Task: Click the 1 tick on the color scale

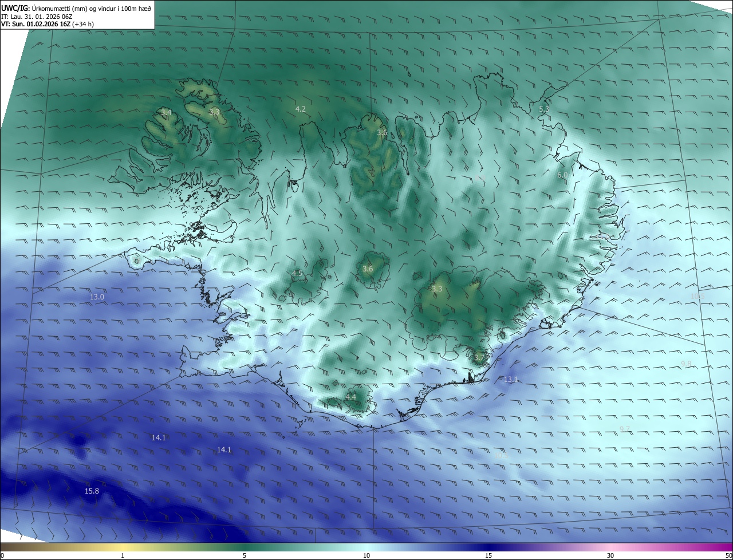Action: pyautogui.click(x=123, y=555)
